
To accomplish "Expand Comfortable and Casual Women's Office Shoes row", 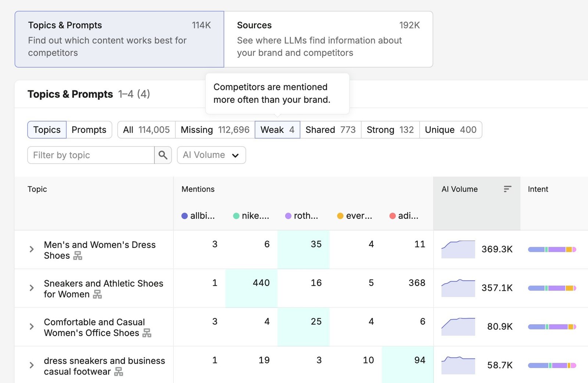I will pyautogui.click(x=32, y=326).
